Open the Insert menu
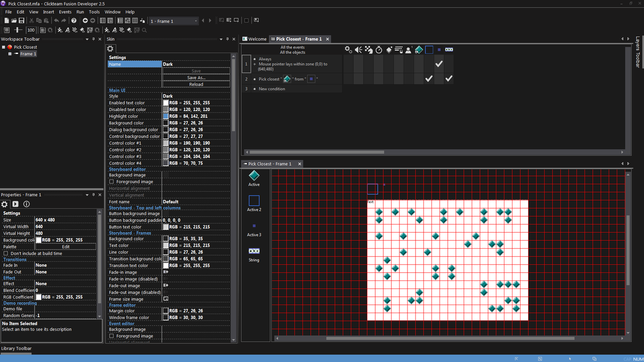 tap(48, 12)
